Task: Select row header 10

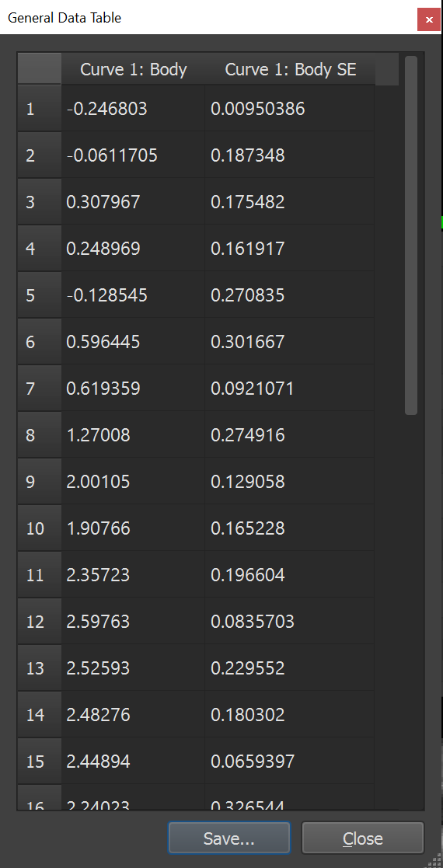Action: point(40,528)
